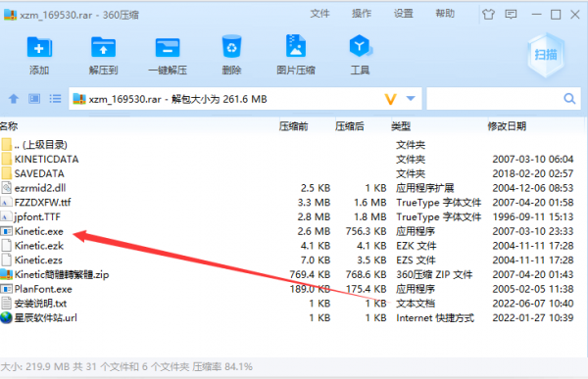The image size is (588, 379).
Task: Switch to icon view mode
Action: click(34, 99)
